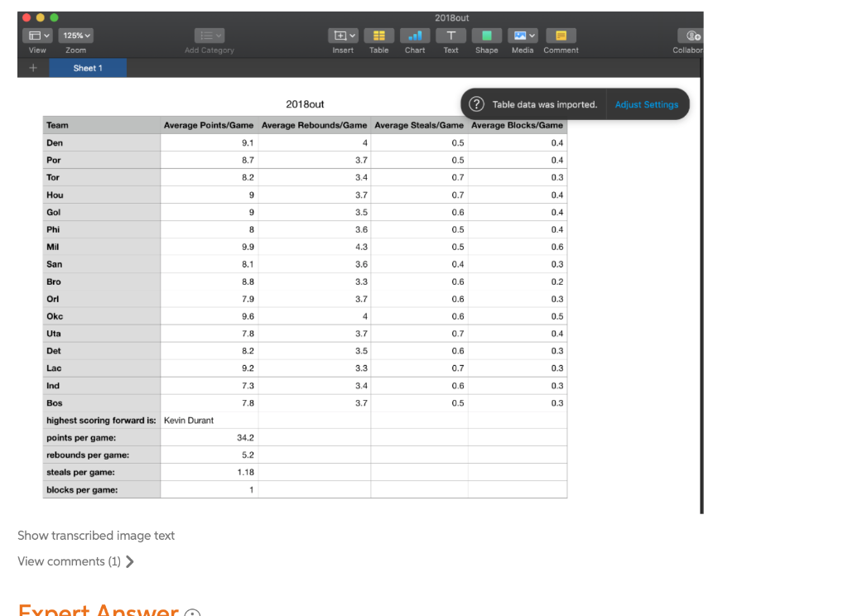This screenshot has height=616, width=848.
Task: Select the Okc team cell
Action: [x=102, y=316]
